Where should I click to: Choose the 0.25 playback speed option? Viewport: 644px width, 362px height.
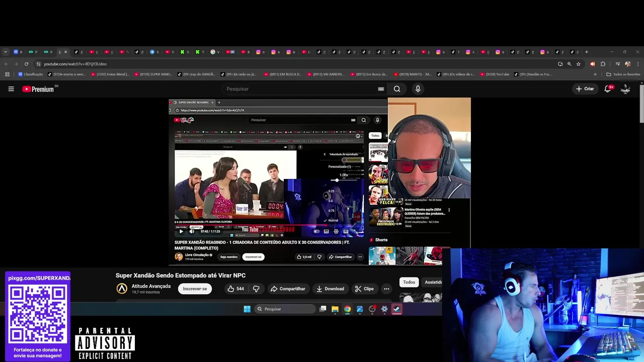(x=331, y=191)
